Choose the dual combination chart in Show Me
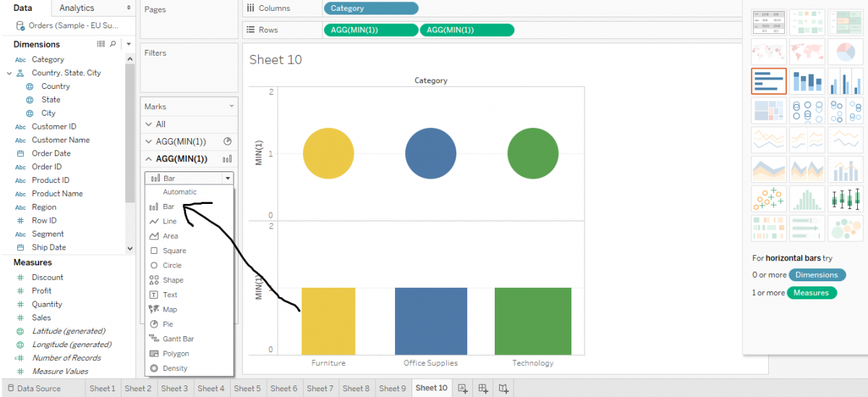 coord(844,169)
